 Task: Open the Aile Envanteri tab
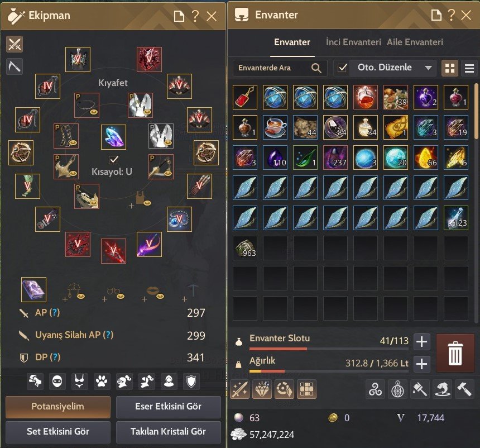pyautogui.click(x=415, y=42)
